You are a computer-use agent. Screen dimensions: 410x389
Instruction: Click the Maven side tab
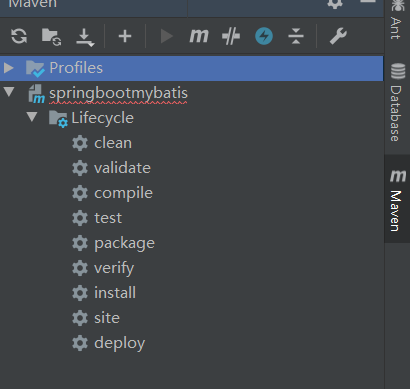pos(397,199)
